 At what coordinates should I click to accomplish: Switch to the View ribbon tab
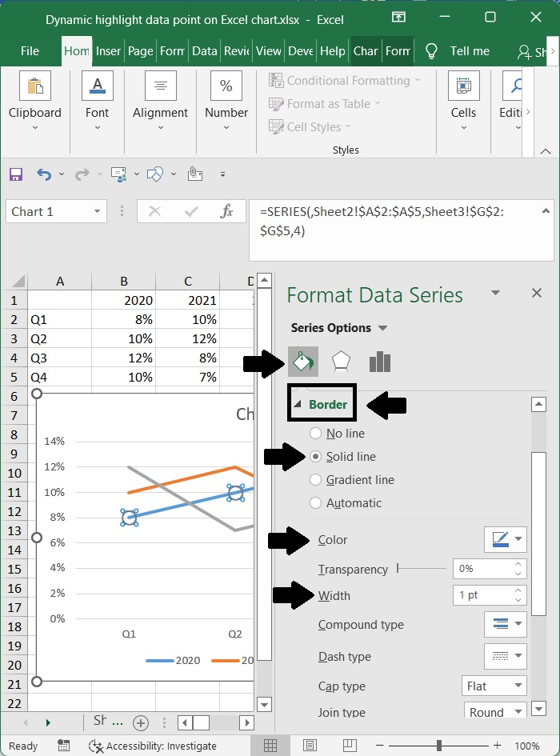(x=268, y=50)
